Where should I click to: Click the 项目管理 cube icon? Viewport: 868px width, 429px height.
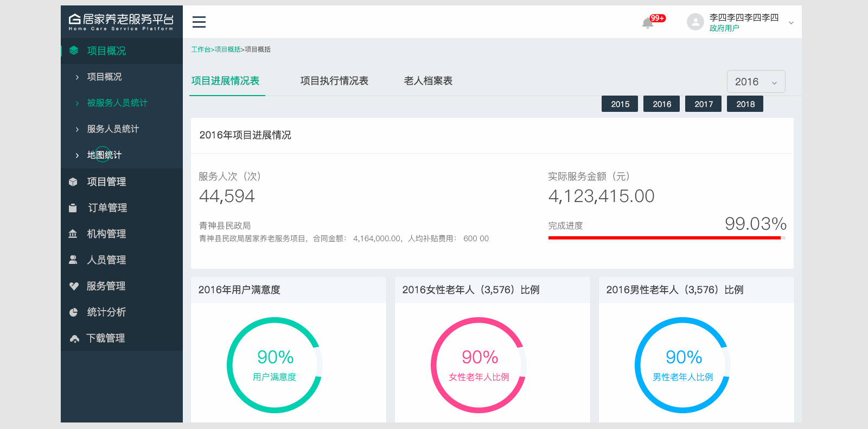(73, 182)
